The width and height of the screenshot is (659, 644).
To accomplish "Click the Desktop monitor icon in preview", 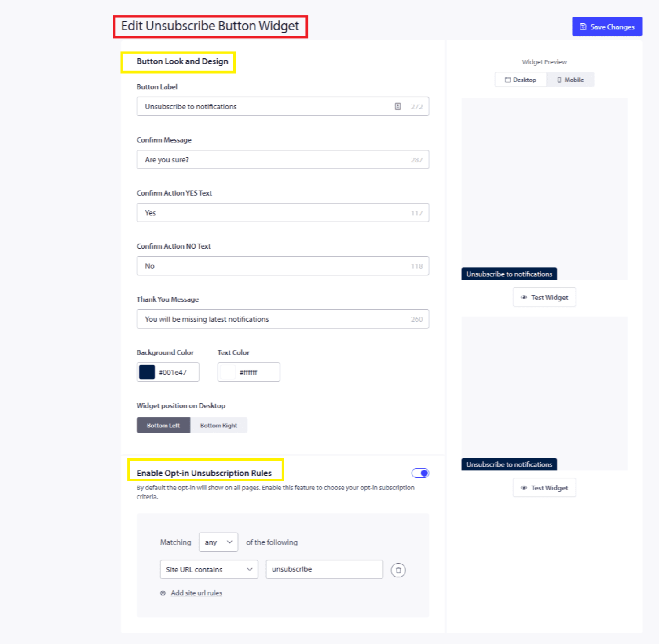I will 507,80.
